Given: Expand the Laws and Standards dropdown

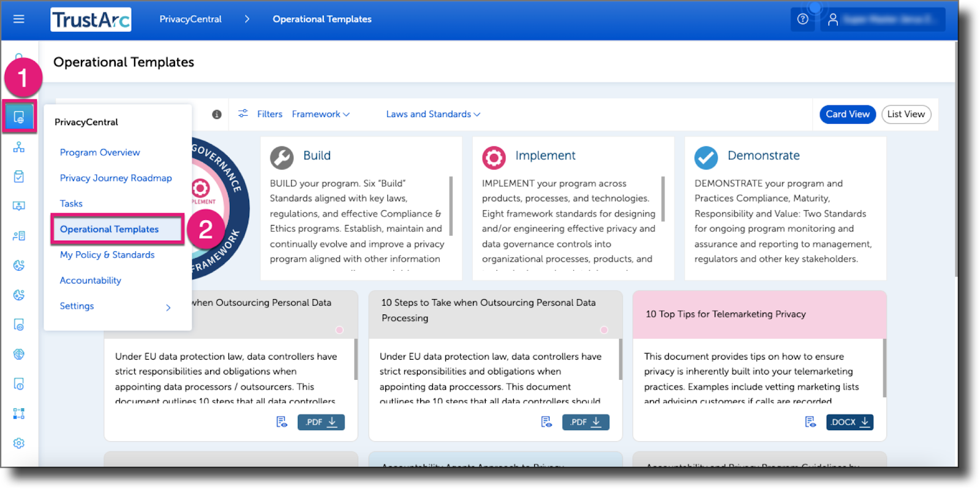Looking at the screenshot, I should [433, 114].
